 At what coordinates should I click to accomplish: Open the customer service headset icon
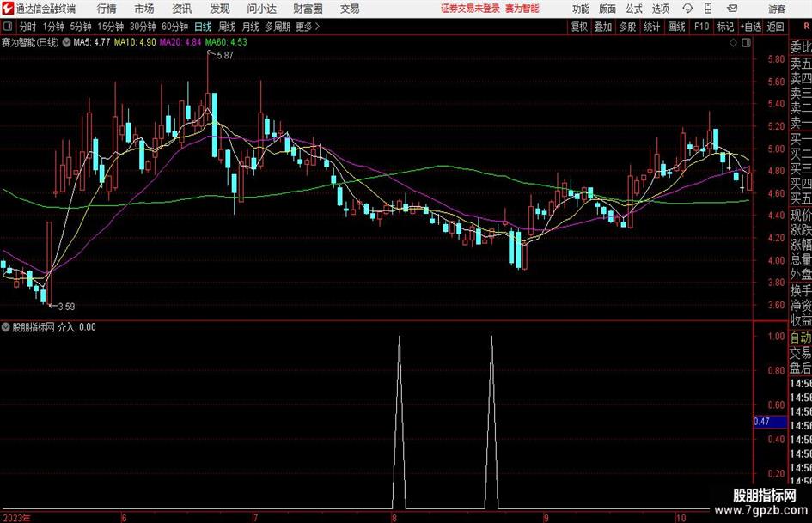[x=687, y=9]
